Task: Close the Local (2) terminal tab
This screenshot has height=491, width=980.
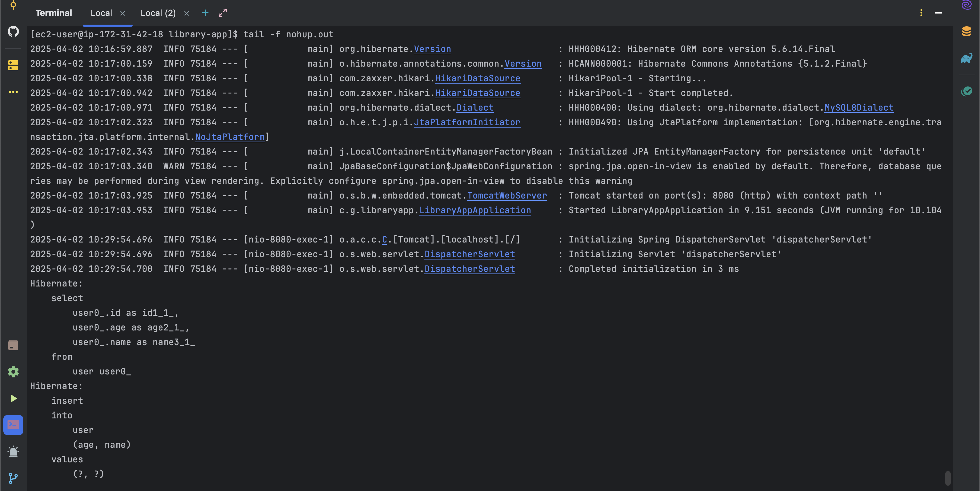Action: tap(186, 13)
